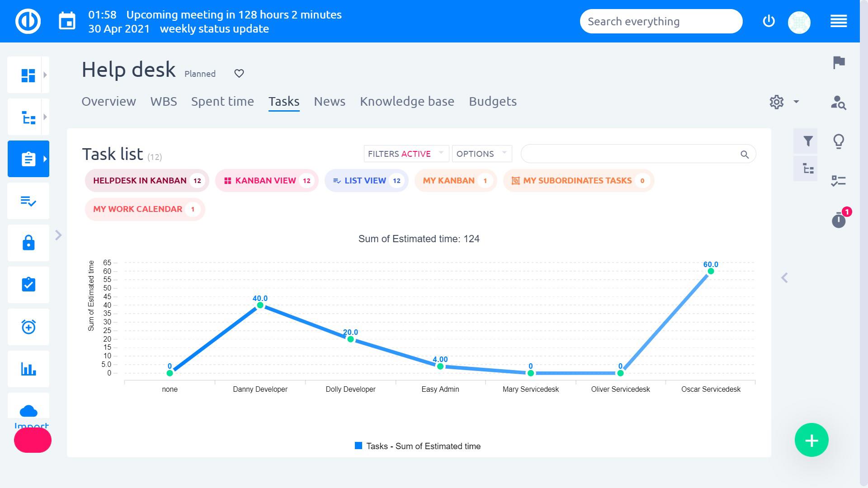Switch to the Knowledge base tab
868x488 pixels.
tap(407, 102)
